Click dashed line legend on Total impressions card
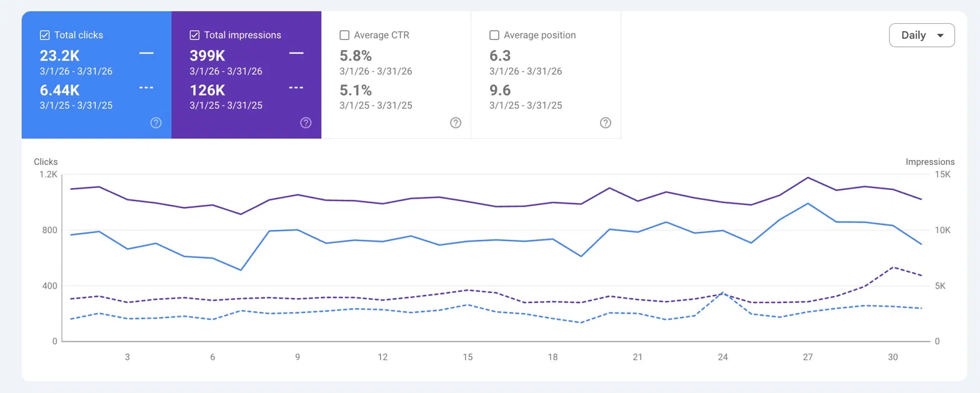The height and width of the screenshot is (393, 980). pyautogui.click(x=296, y=87)
